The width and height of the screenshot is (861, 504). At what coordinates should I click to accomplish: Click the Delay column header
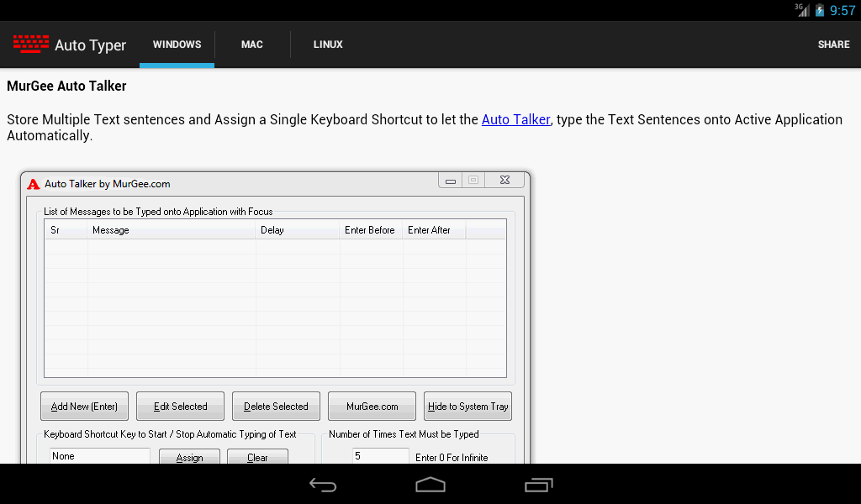coord(298,230)
